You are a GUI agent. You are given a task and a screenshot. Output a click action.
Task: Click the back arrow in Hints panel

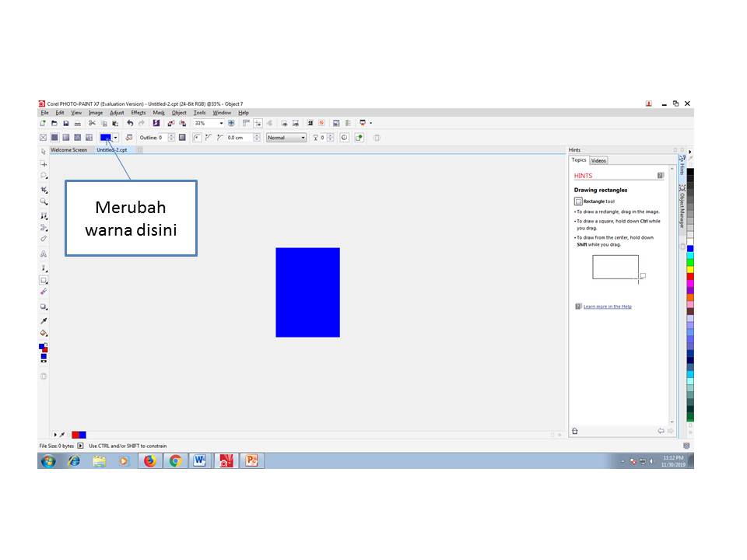coord(661,431)
